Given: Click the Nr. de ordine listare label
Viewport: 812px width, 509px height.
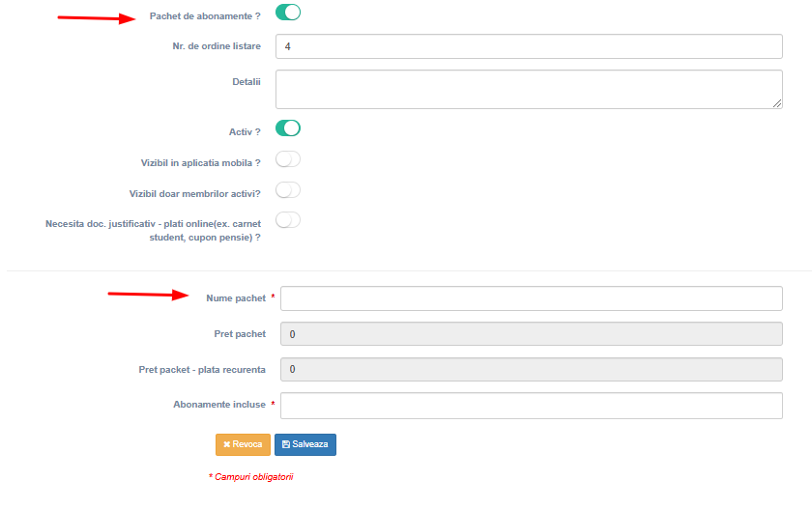Looking at the screenshot, I should coord(217,46).
